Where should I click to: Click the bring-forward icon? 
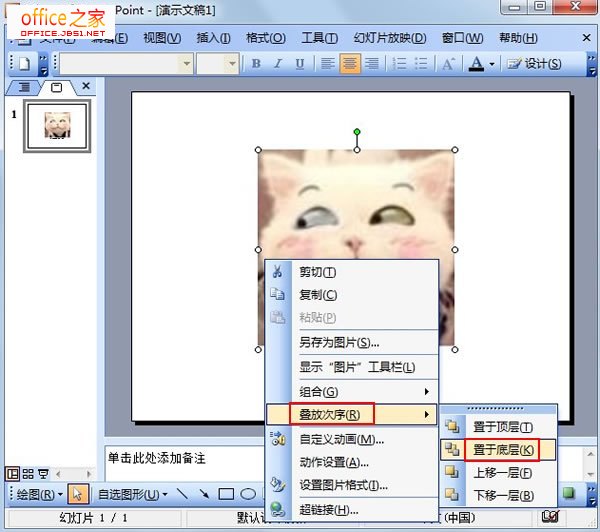[x=452, y=472]
